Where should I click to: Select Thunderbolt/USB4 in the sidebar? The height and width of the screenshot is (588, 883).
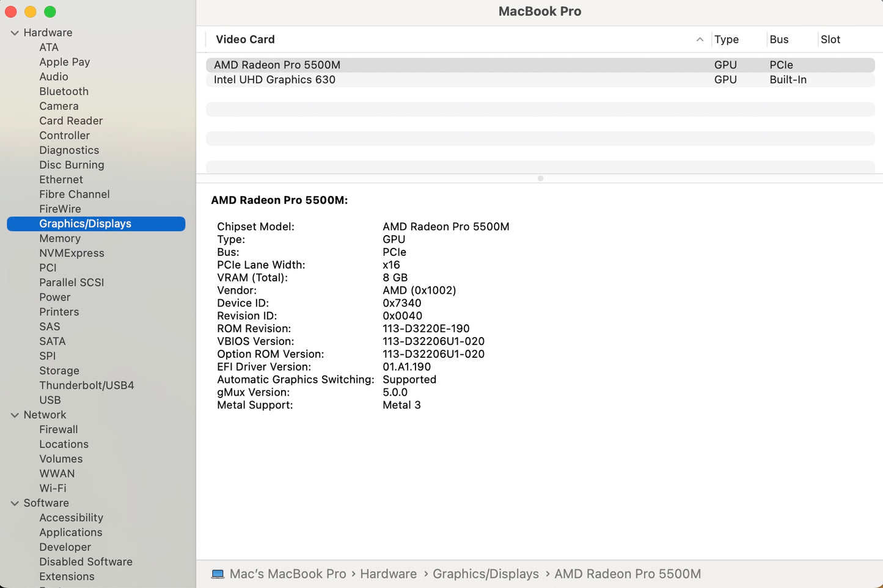click(x=87, y=385)
